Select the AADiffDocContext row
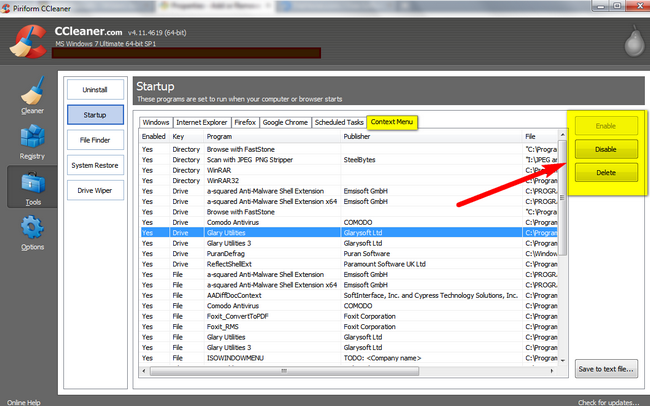Screen dimensions: 650x406 pyautogui.click(x=349, y=295)
